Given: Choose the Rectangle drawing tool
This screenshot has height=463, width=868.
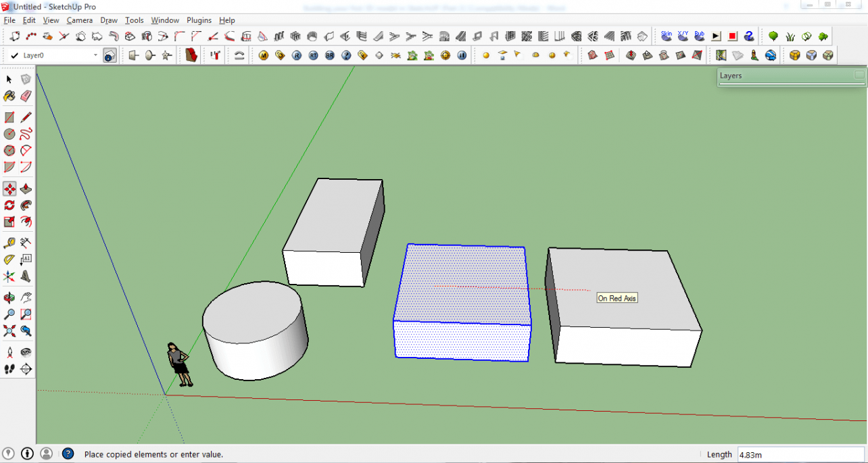Looking at the screenshot, I should [9, 117].
